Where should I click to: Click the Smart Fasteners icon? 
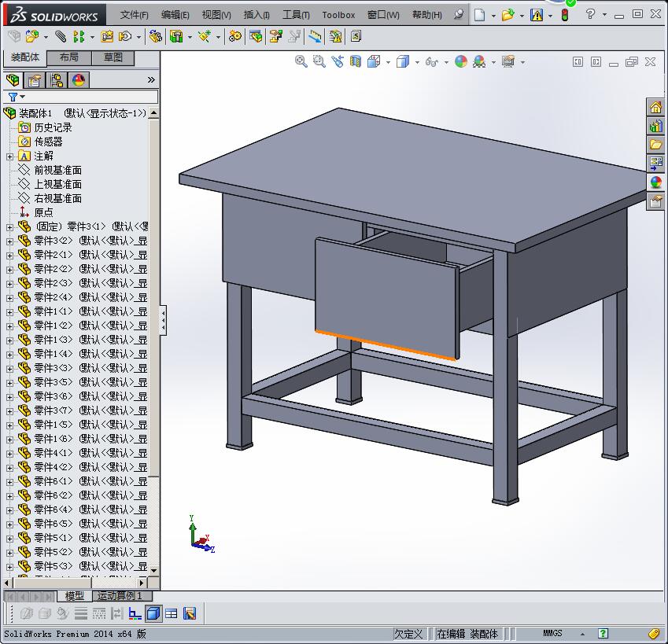[107, 37]
